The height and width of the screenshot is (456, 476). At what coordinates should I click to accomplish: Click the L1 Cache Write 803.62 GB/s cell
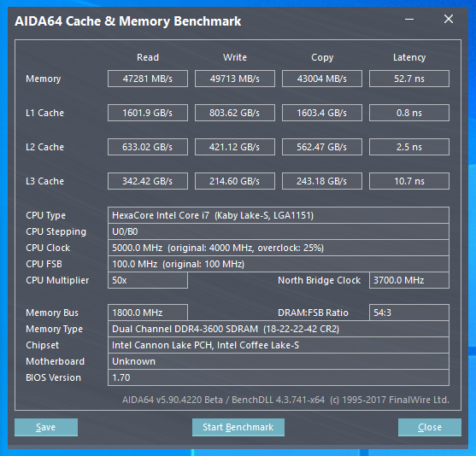click(x=235, y=113)
